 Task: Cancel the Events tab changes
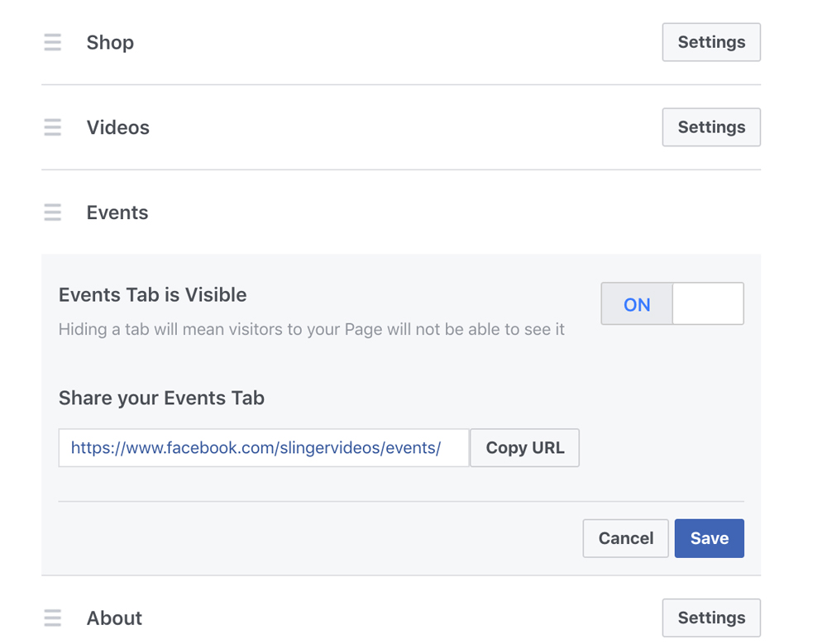pyautogui.click(x=625, y=538)
